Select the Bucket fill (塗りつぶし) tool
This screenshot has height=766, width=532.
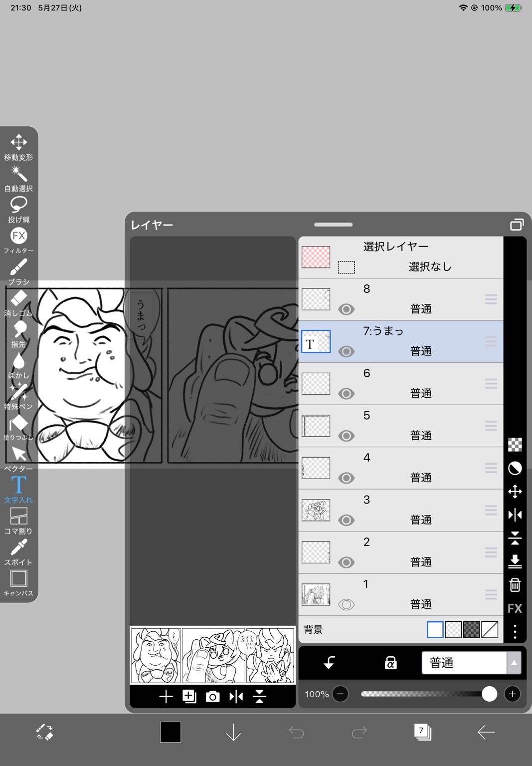pos(18,427)
